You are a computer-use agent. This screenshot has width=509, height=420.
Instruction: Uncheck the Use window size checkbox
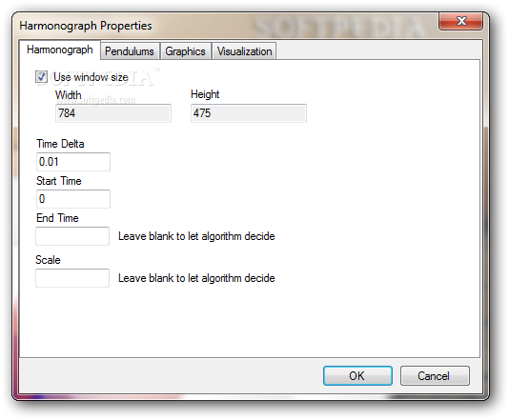point(41,77)
